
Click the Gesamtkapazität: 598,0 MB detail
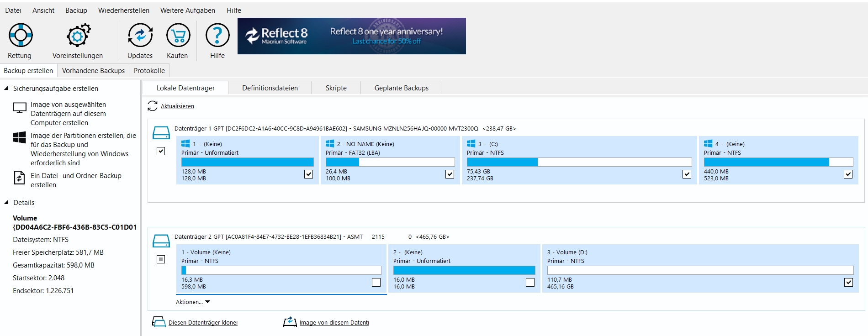53,265
